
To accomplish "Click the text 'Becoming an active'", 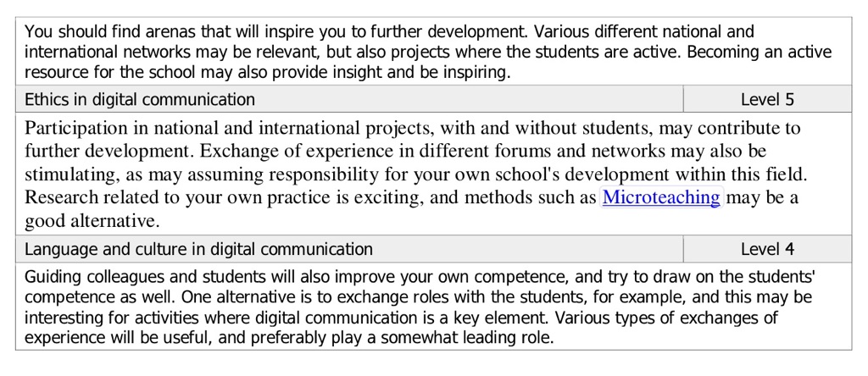I will [x=759, y=53].
